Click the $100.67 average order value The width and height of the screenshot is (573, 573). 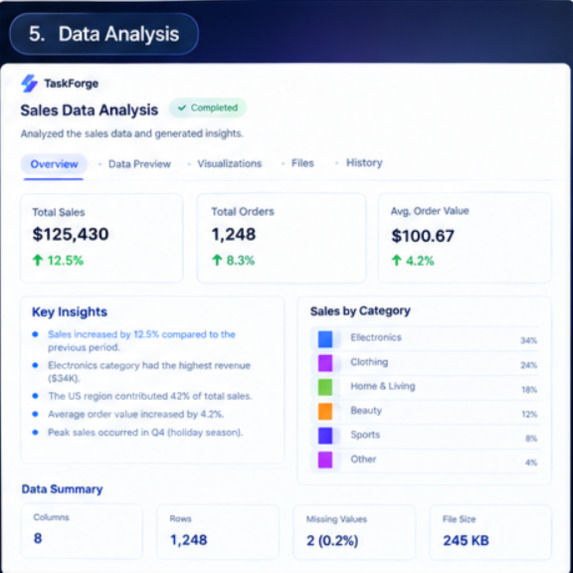(423, 236)
